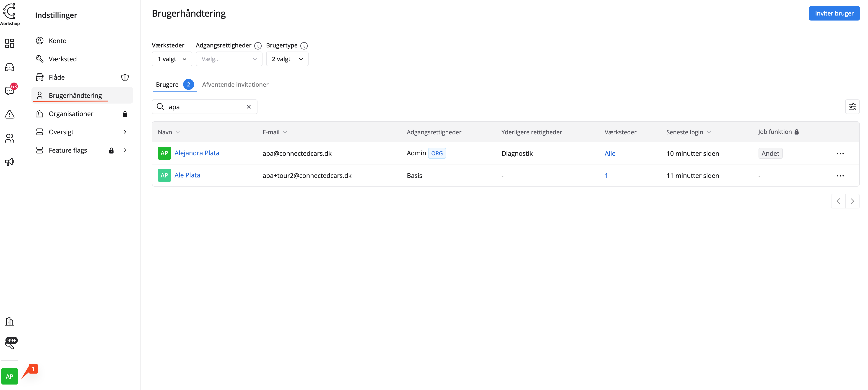This screenshot has height=390, width=868.
Task: Open the customers people icon in left rail
Action: pos(9,138)
